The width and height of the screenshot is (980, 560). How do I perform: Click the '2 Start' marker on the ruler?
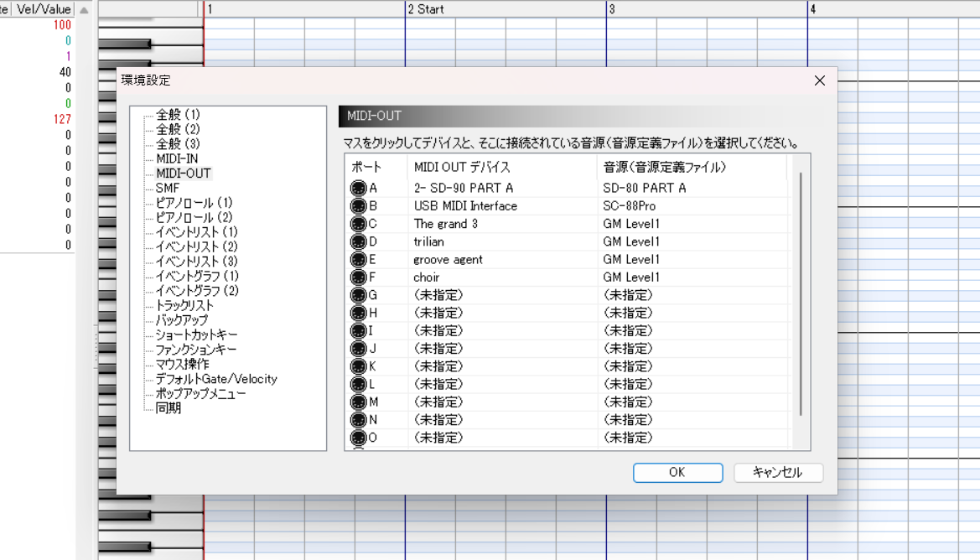(426, 9)
